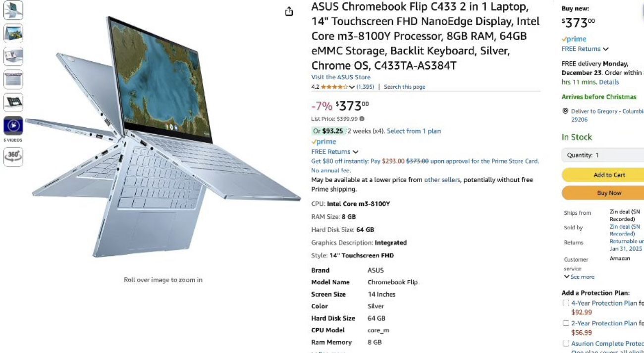Image resolution: width=644 pixels, height=353 pixels.
Task: Click the share icon above product image
Action: point(289,11)
